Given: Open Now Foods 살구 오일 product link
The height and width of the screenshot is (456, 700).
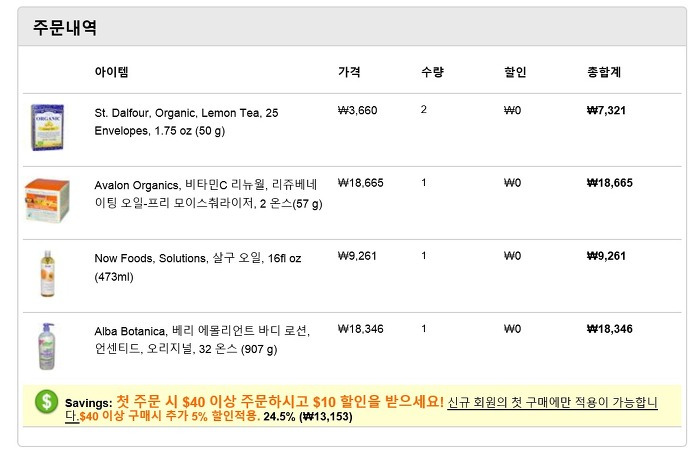Looking at the screenshot, I should pyautogui.click(x=198, y=267).
